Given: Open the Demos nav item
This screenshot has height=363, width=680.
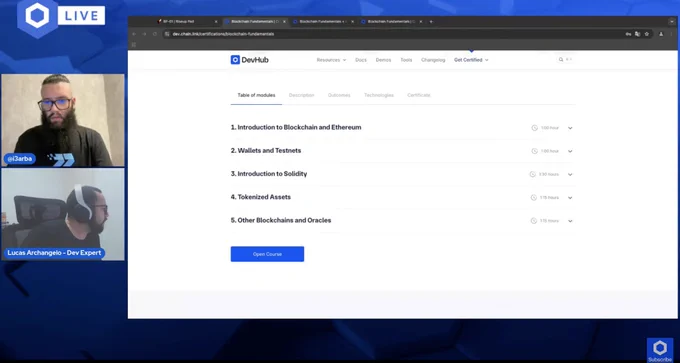Looking at the screenshot, I should (383, 60).
